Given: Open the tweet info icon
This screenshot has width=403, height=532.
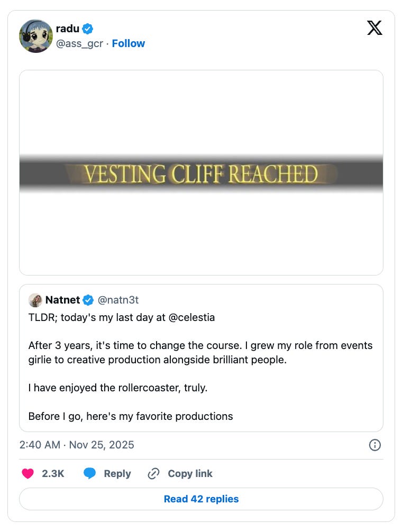Looking at the screenshot, I should tap(374, 445).
